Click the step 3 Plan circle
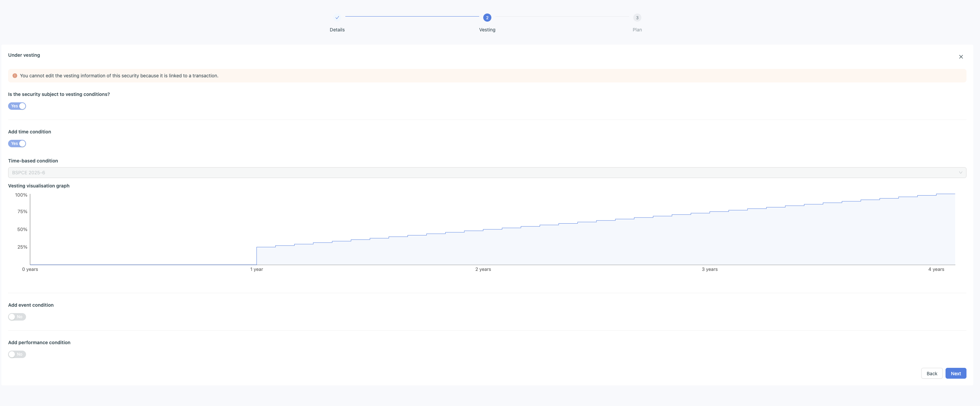This screenshot has height=406, width=980. coord(637,18)
